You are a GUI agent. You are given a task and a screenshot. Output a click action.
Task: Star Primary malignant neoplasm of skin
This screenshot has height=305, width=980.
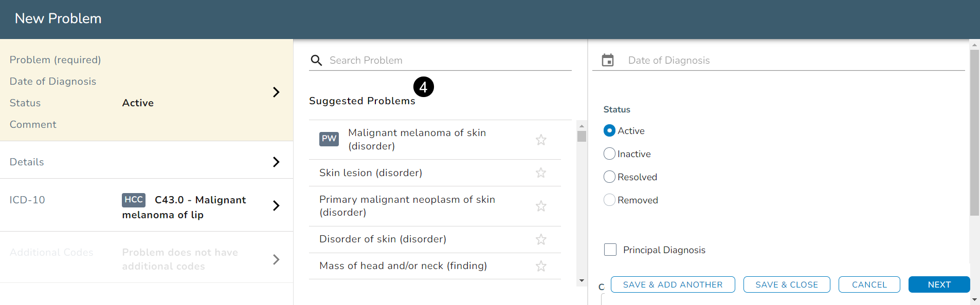[x=541, y=206]
